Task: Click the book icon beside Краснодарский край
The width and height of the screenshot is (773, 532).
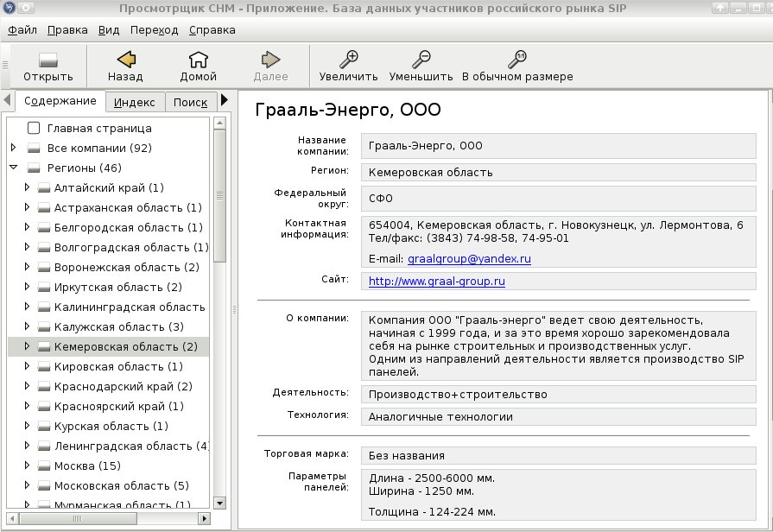Action: (44, 387)
